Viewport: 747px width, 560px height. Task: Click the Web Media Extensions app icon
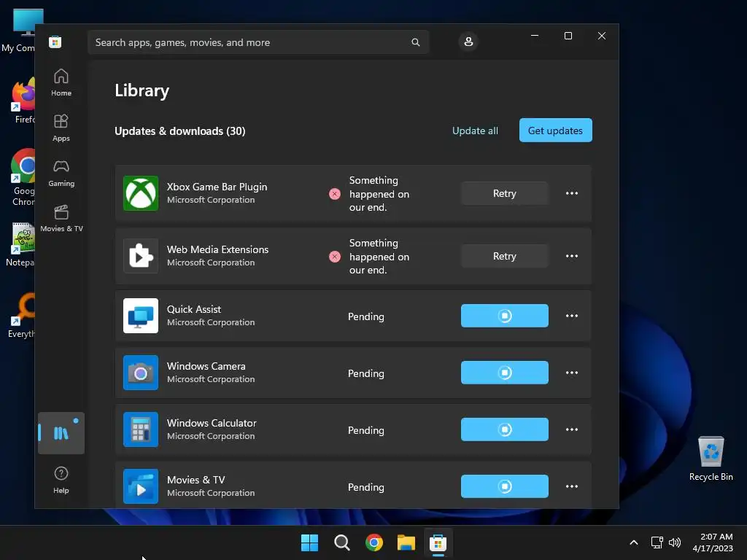pos(141,256)
